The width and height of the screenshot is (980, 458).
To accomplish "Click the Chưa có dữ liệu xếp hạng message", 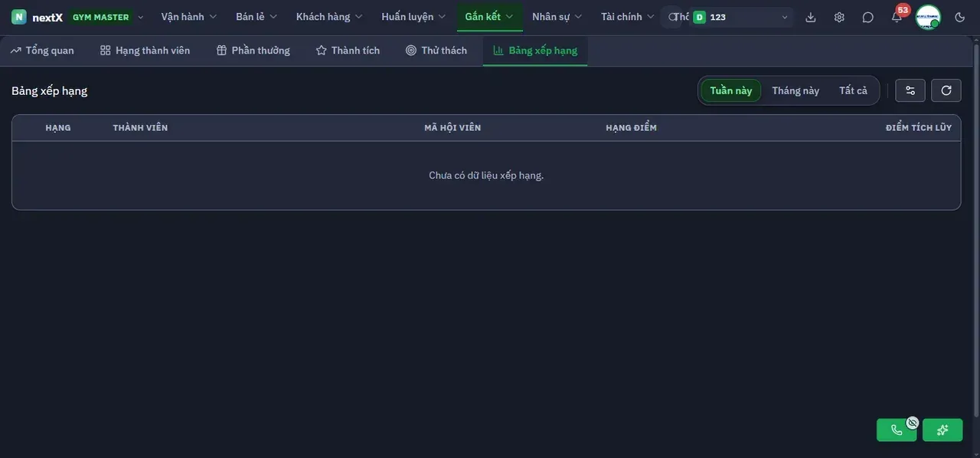I will pyautogui.click(x=486, y=175).
